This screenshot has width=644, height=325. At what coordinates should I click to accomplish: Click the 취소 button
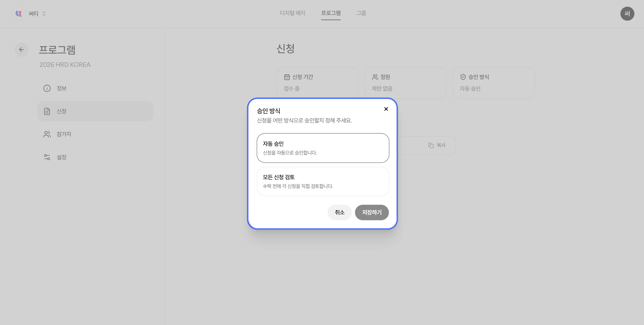point(339,213)
